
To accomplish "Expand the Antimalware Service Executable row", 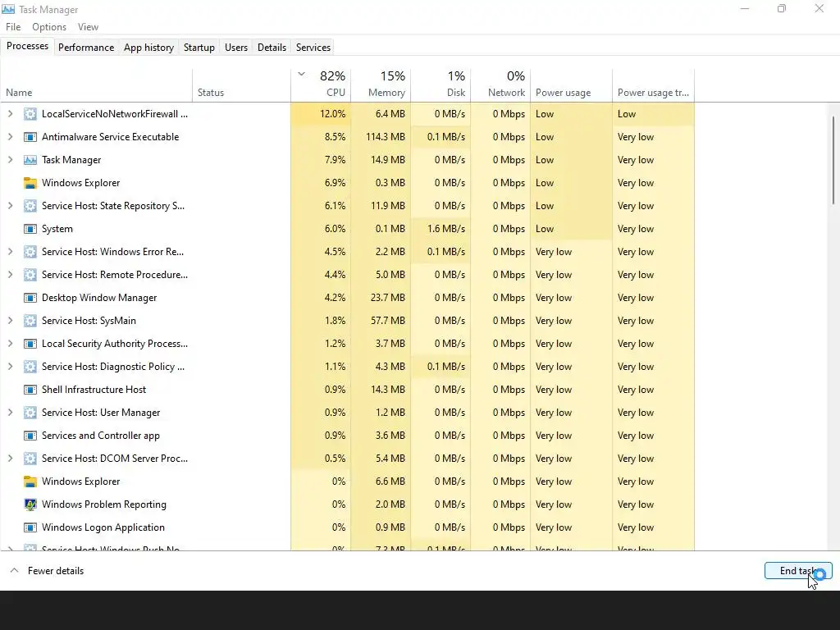I will tap(10, 137).
